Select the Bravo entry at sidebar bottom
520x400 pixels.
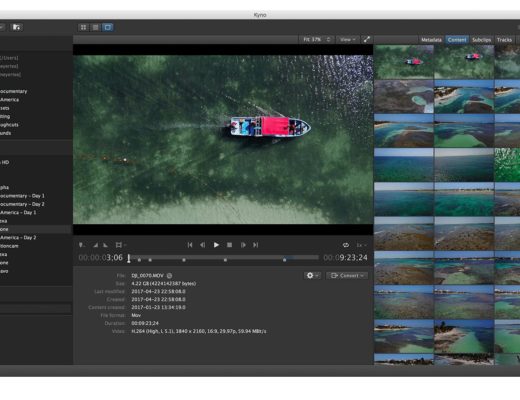4,271
